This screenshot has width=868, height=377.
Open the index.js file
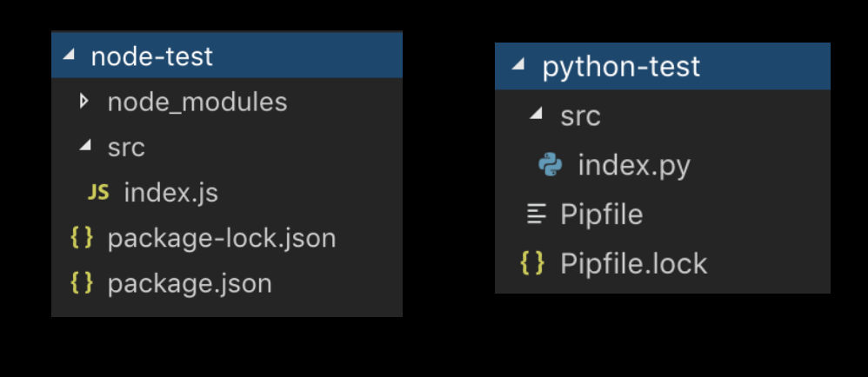[x=170, y=193]
